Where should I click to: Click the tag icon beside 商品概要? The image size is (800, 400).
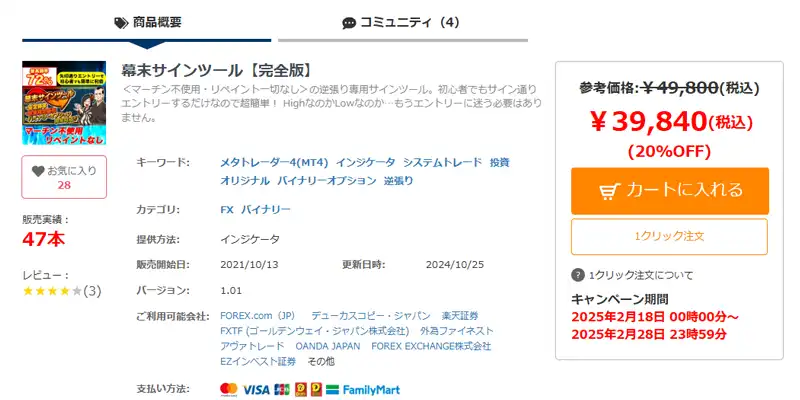click(121, 23)
